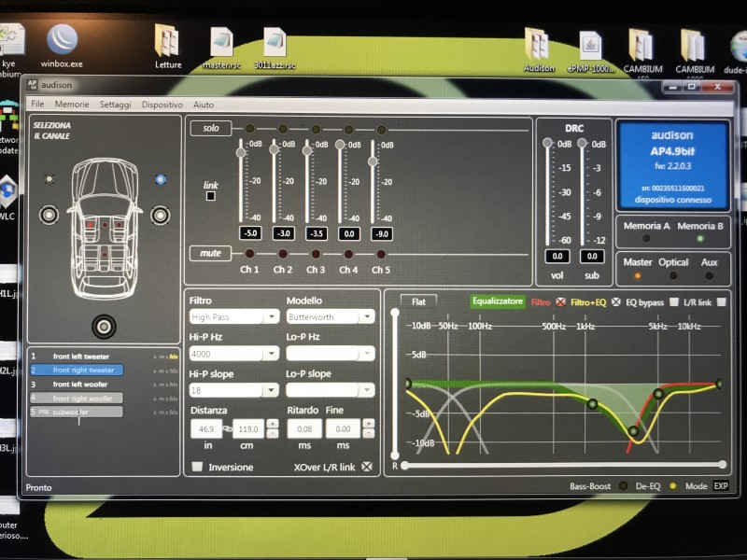
Task: Select the Master input source
Action: 638,275
